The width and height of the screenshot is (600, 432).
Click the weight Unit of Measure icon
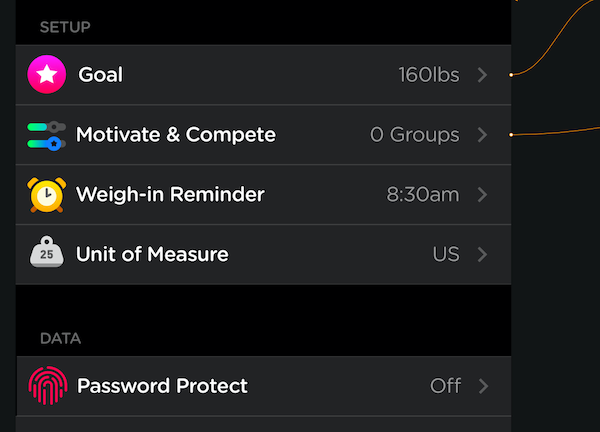point(46,254)
